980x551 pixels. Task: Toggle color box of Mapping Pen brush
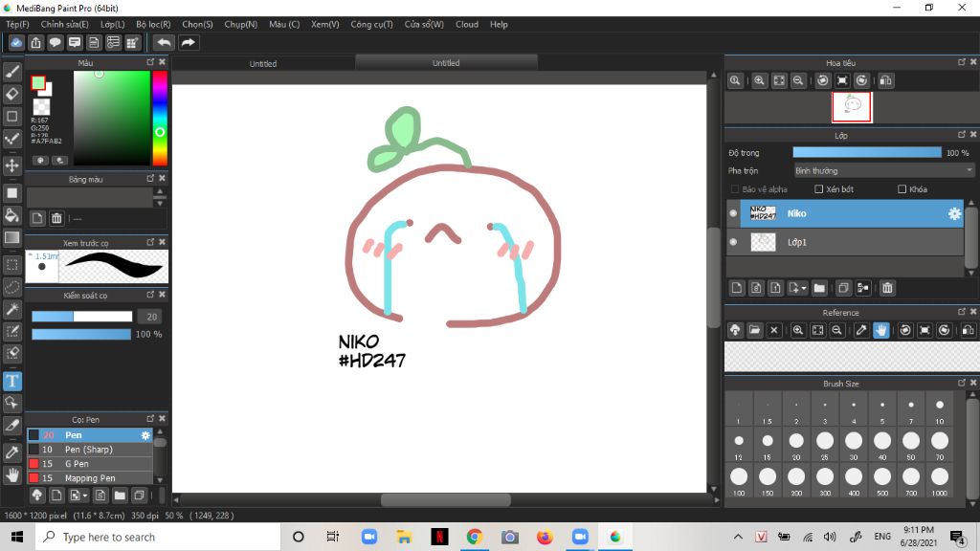33,478
